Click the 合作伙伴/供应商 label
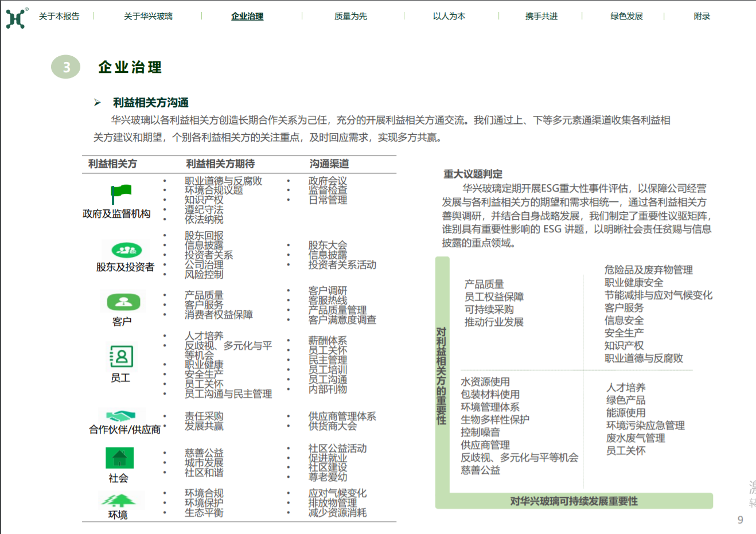The width and height of the screenshot is (756, 534). tap(124, 430)
